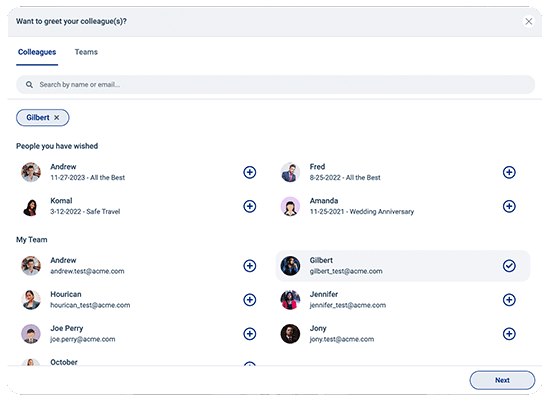Deselect Gilbert via the checkmark icon
The height and width of the screenshot is (400, 550).
[509, 266]
